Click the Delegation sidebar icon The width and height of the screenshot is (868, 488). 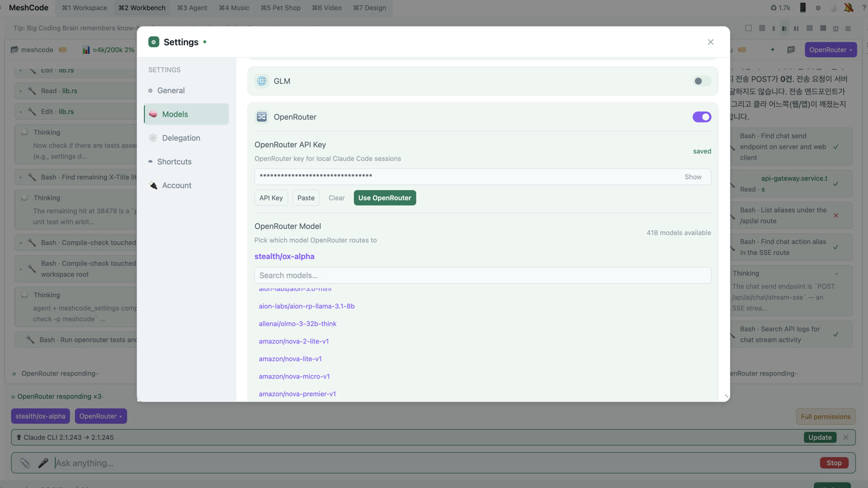[153, 138]
